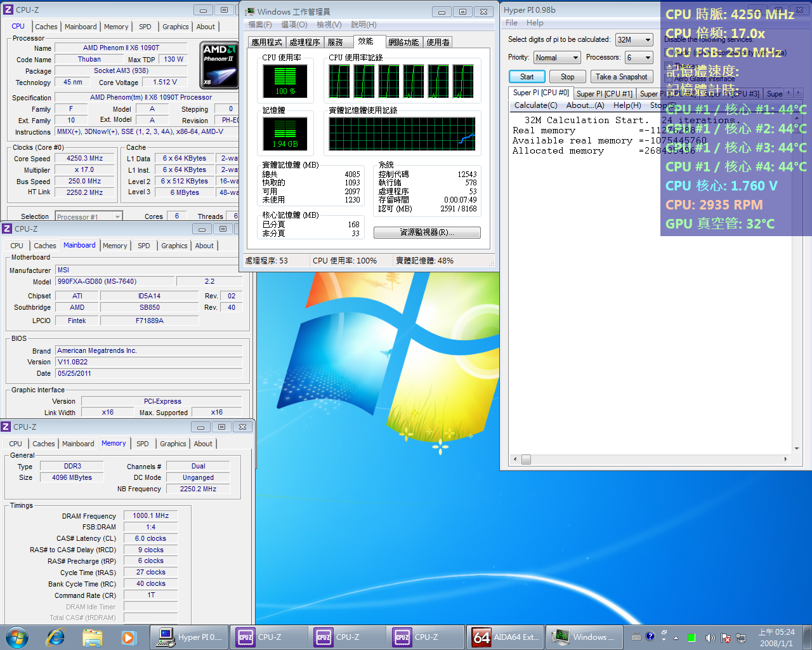Open File menu in Hyper PI
This screenshot has width=812, height=650.
pyautogui.click(x=511, y=23)
